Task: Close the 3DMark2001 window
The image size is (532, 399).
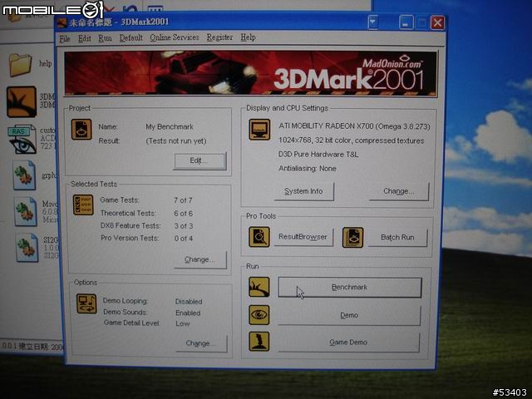Action: (437, 22)
